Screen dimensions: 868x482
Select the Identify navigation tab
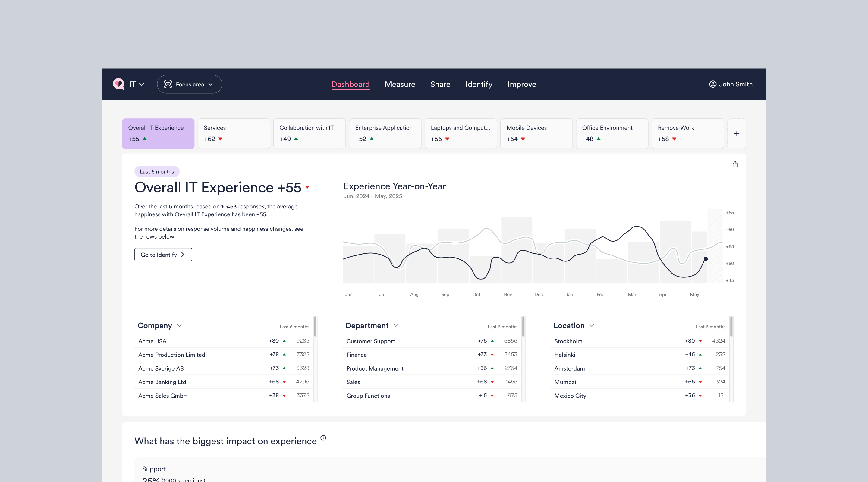(x=479, y=84)
